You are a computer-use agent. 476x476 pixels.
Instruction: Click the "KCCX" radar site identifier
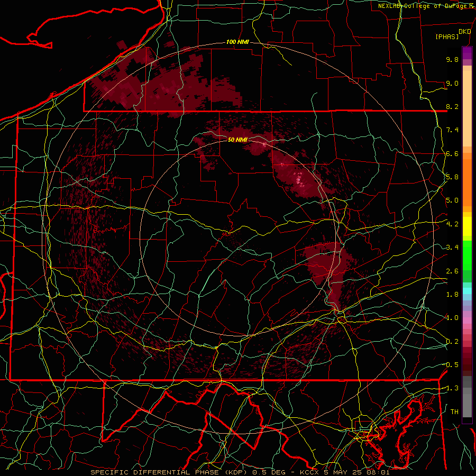tap(309, 472)
